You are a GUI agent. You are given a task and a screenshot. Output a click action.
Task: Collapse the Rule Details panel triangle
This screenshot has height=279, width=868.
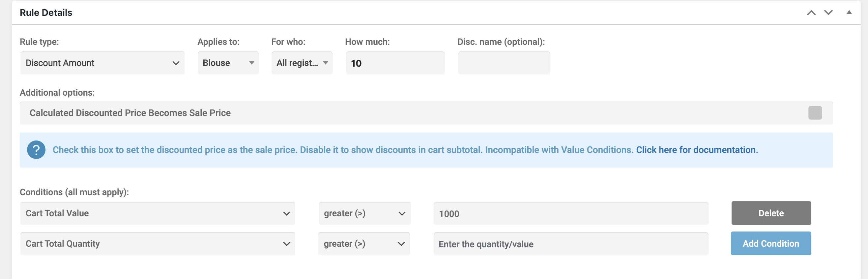[x=849, y=12]
